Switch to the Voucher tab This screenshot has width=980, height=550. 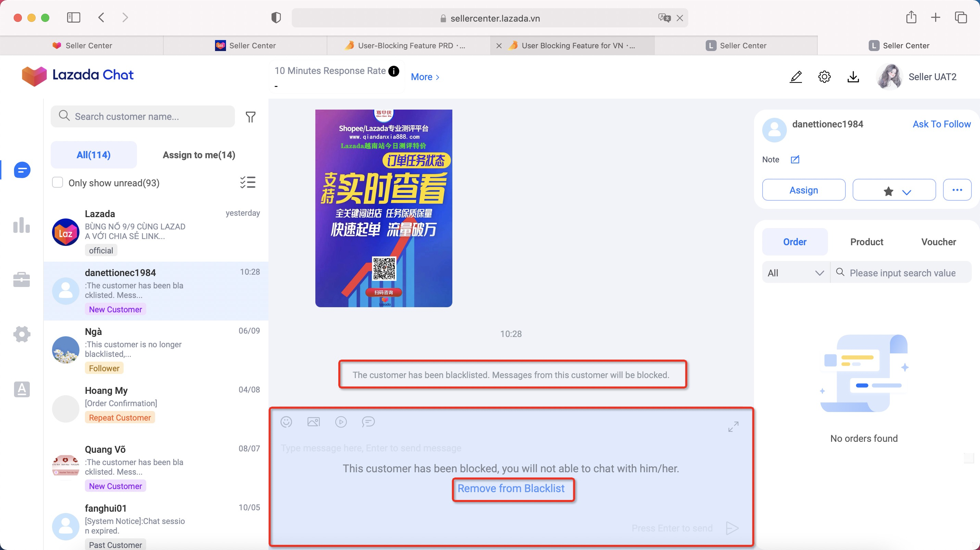[939, 241]
